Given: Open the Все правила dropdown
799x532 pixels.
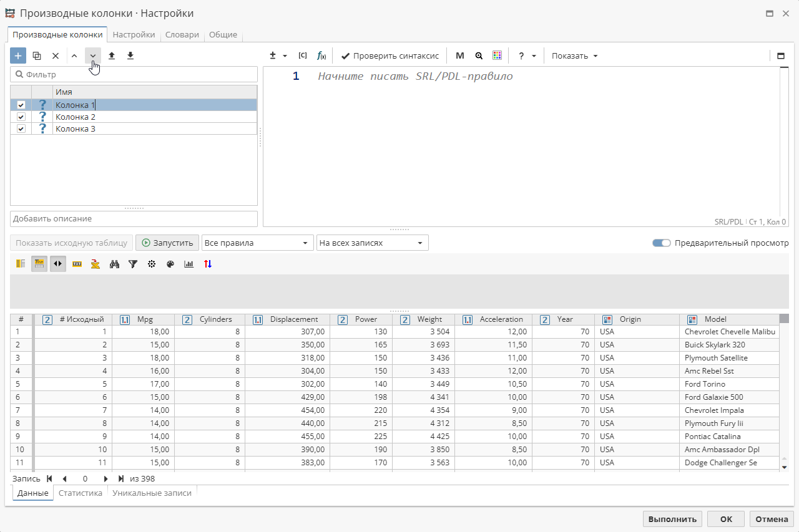Looking at the screenshot, I should [x=257, y=243].
